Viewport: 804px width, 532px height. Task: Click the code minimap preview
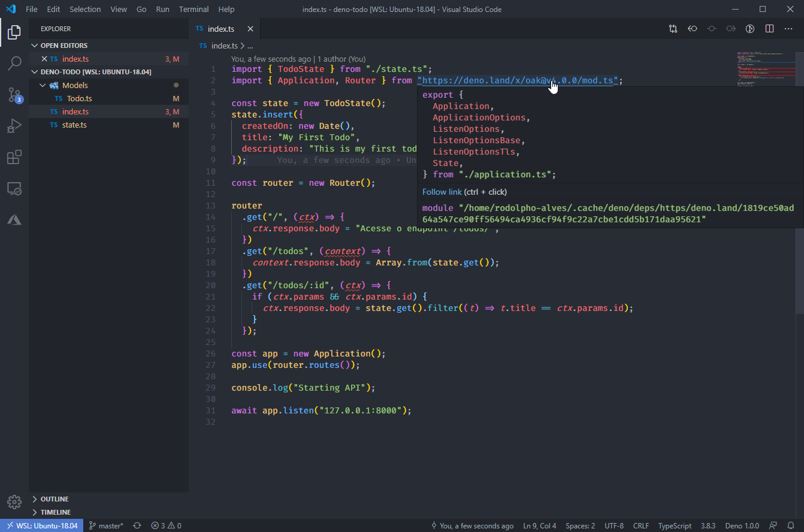coord(765,69)
